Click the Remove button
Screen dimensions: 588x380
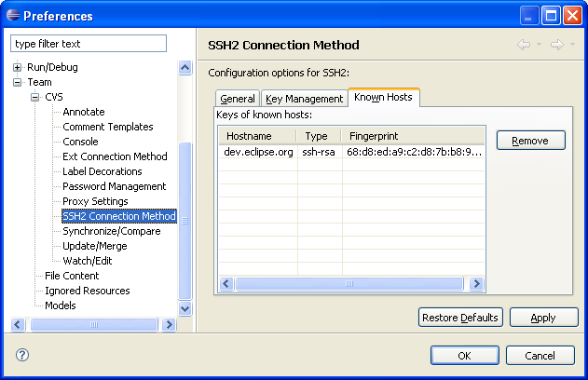pyautogui.click(x=530, y=141)
